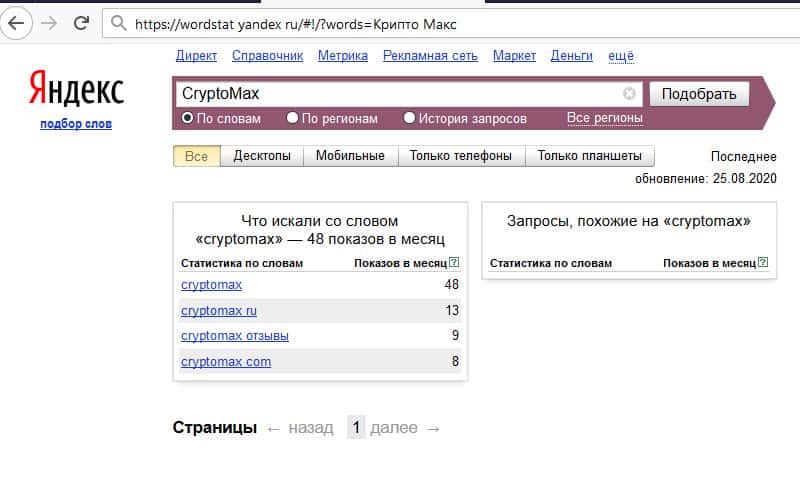The height and width of the screenshot is (486, 800).
Task: Click into the CryptoMax keyword input field
Action: [x=400, y=94]
